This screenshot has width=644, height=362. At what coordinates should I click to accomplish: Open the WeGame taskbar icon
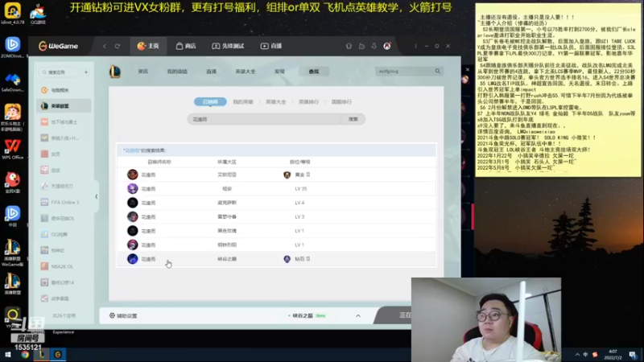pyautogui.click(x=58, y=355)
